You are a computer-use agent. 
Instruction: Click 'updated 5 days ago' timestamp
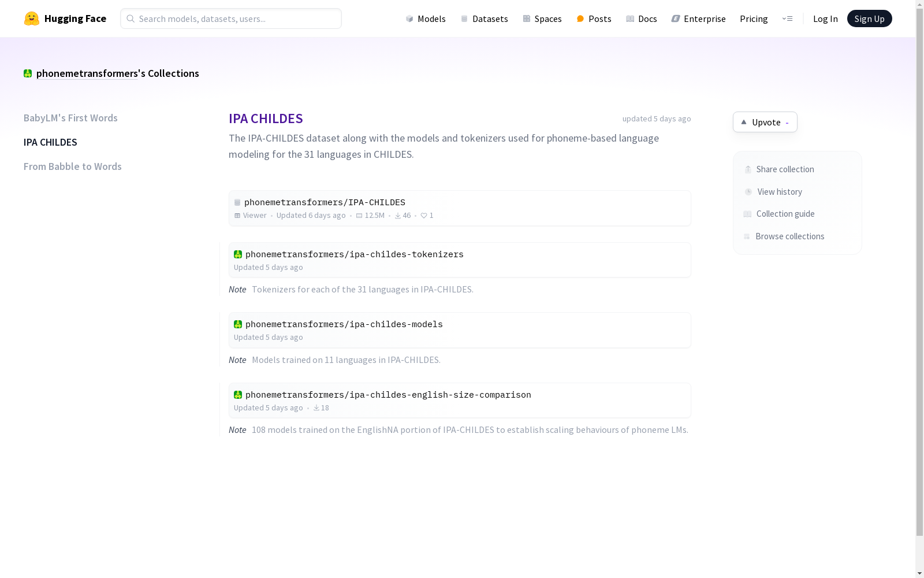[x=657, y=118]
